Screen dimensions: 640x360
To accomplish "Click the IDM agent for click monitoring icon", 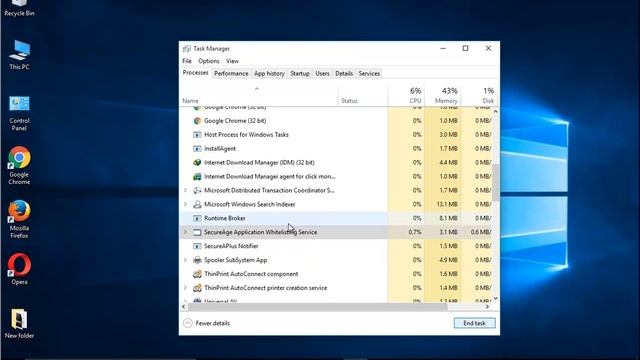I will pos(197,176).
